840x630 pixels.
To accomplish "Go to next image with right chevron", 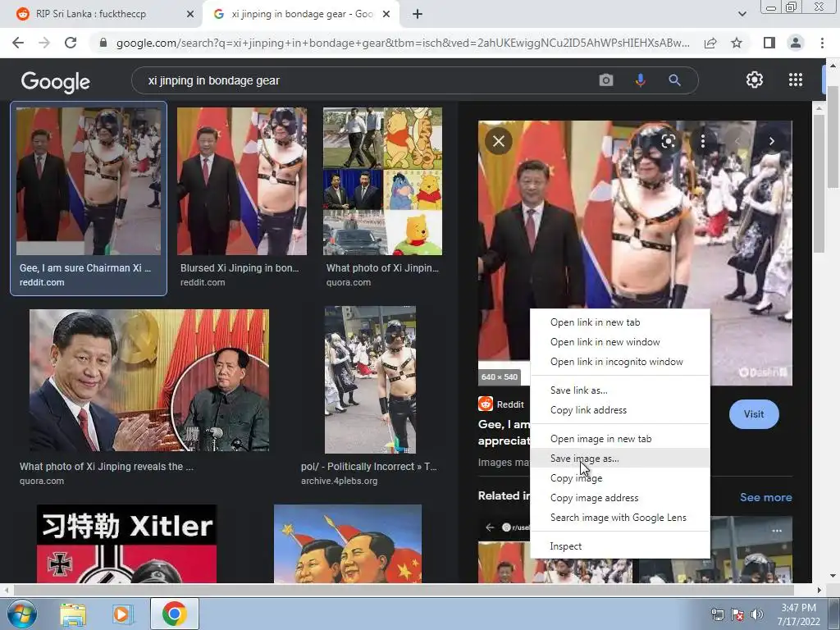I will point(771,141).
